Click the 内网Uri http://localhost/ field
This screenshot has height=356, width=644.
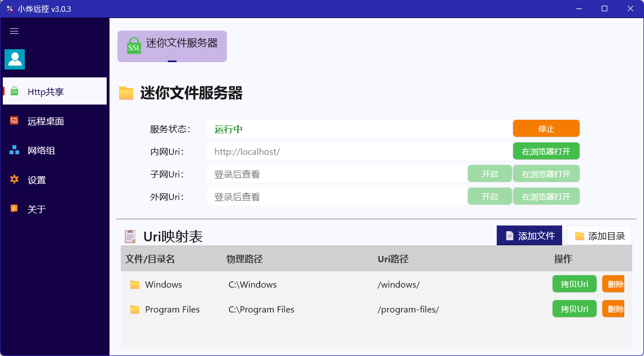pyautogui.click(x=360, y=151)
